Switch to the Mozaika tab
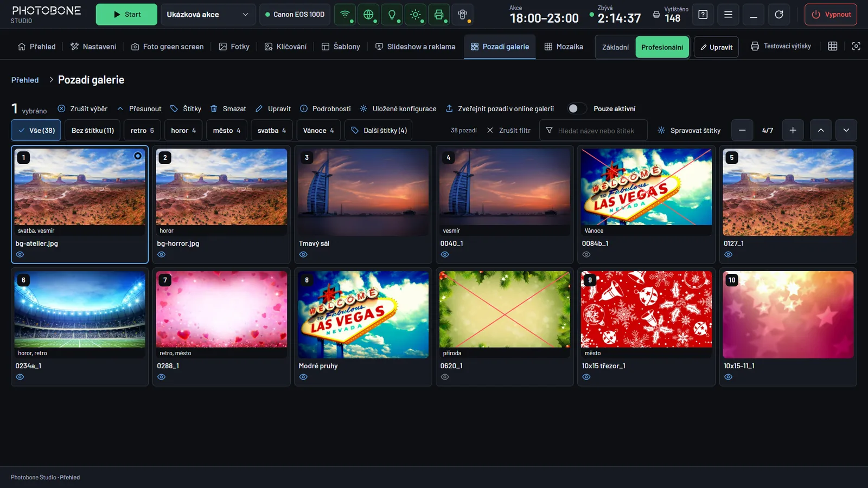Viewport: 868px width, 488px height. pos(564,47)
